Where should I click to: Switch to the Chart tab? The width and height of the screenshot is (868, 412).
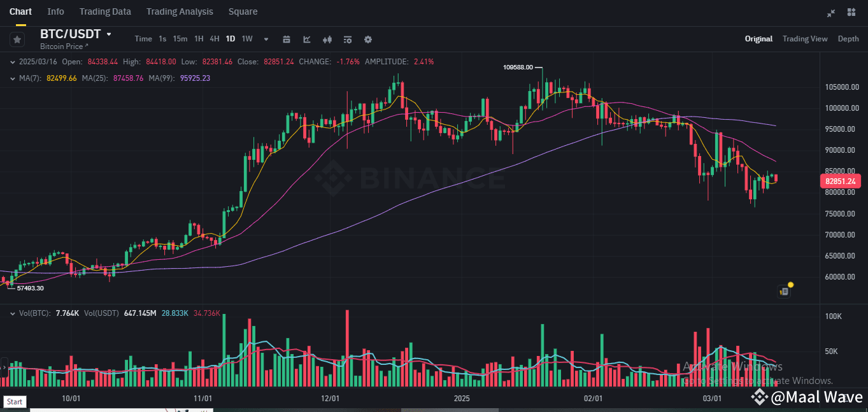pyautogui.click(x=20, y=11)
